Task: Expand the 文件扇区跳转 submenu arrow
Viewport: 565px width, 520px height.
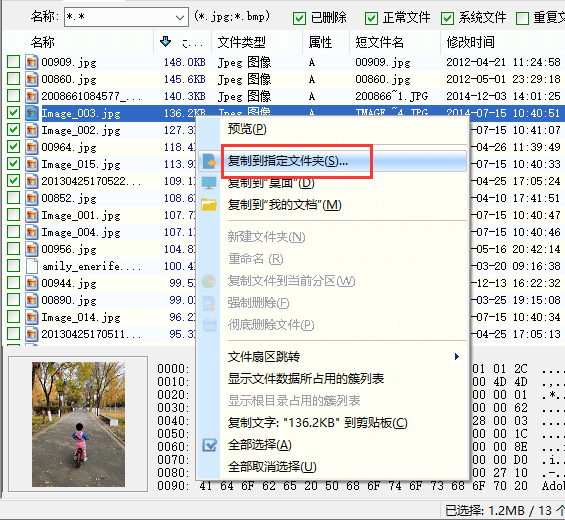Action: (457, 357)
